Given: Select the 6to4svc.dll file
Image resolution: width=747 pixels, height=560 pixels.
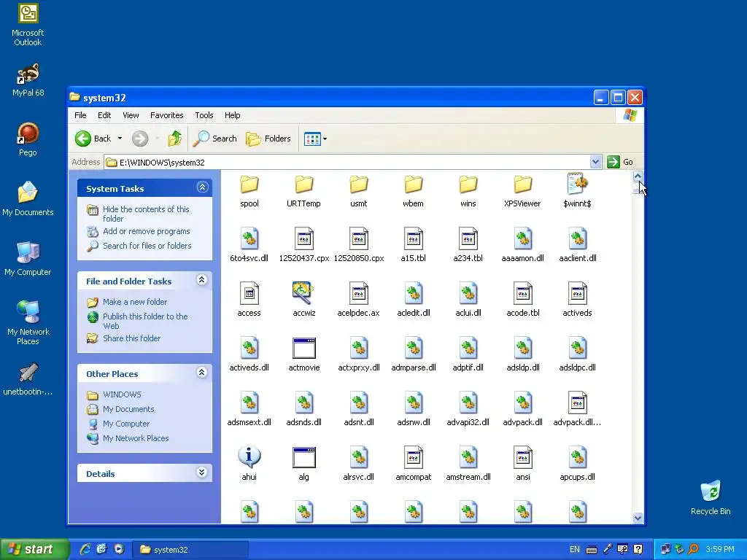Looking at the screenshot, I should tap(249, 246).
